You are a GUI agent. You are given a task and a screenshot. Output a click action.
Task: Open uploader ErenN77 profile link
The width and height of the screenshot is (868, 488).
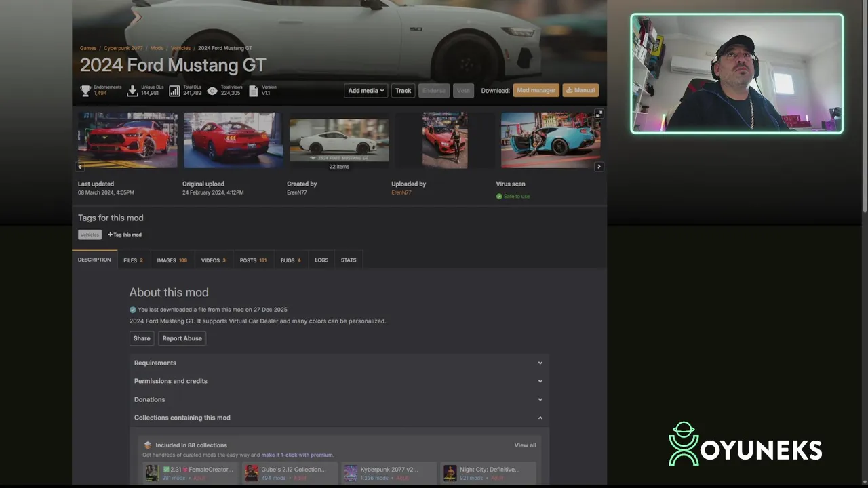[401, 192]
